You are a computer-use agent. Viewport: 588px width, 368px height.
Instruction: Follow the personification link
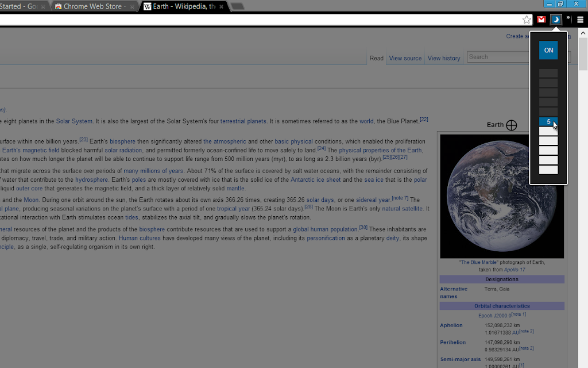pos(326,238)
